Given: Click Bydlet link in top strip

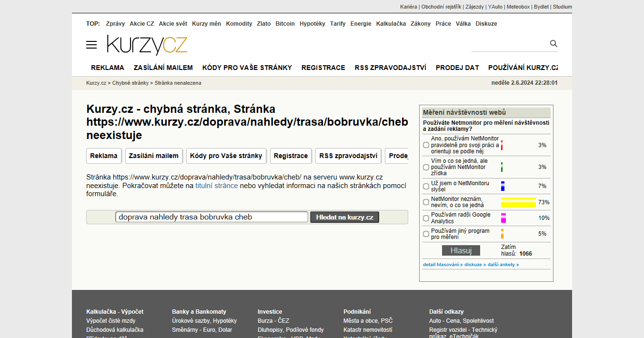Looking at the screenshot, I should tap(541, 7).
